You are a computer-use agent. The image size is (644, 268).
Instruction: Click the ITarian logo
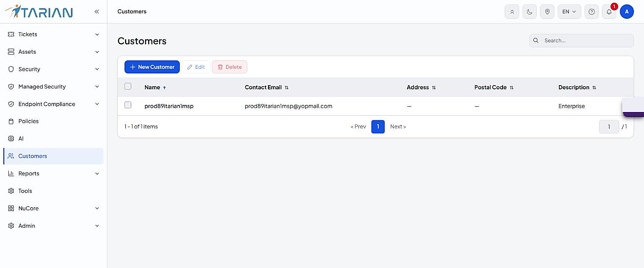point(39,11)
